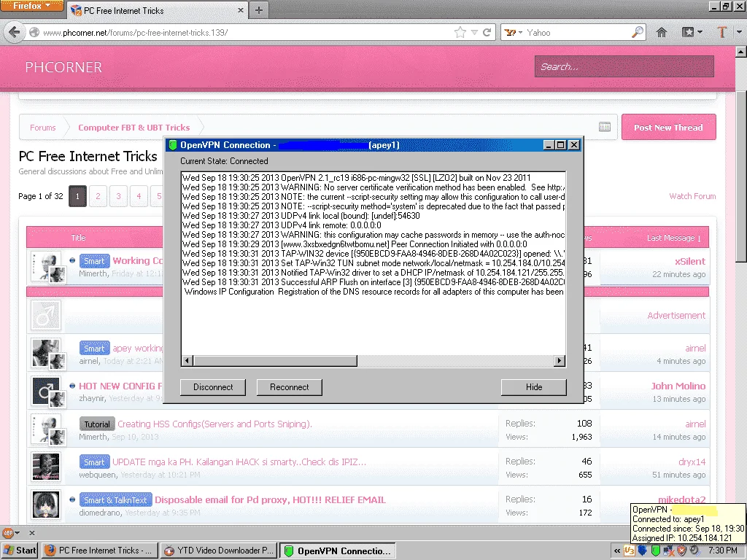
Task: Click Post New Thread button
Action: pos(668,127)
